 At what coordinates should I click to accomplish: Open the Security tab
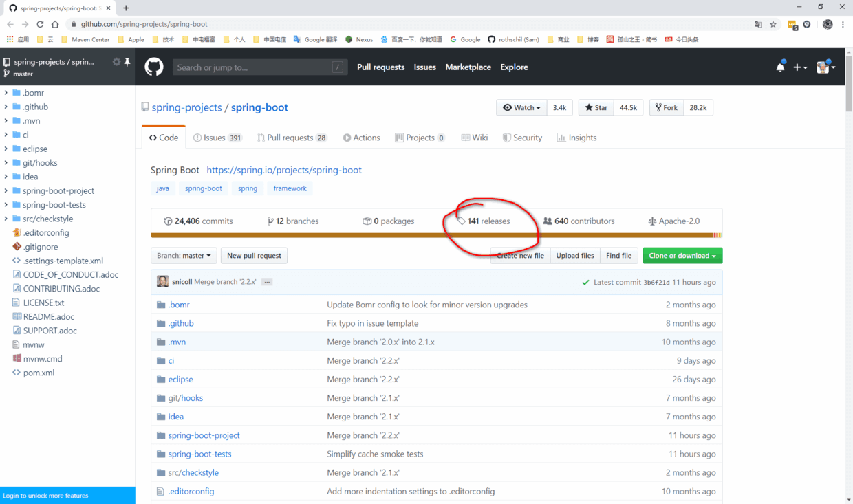point(523,138)
